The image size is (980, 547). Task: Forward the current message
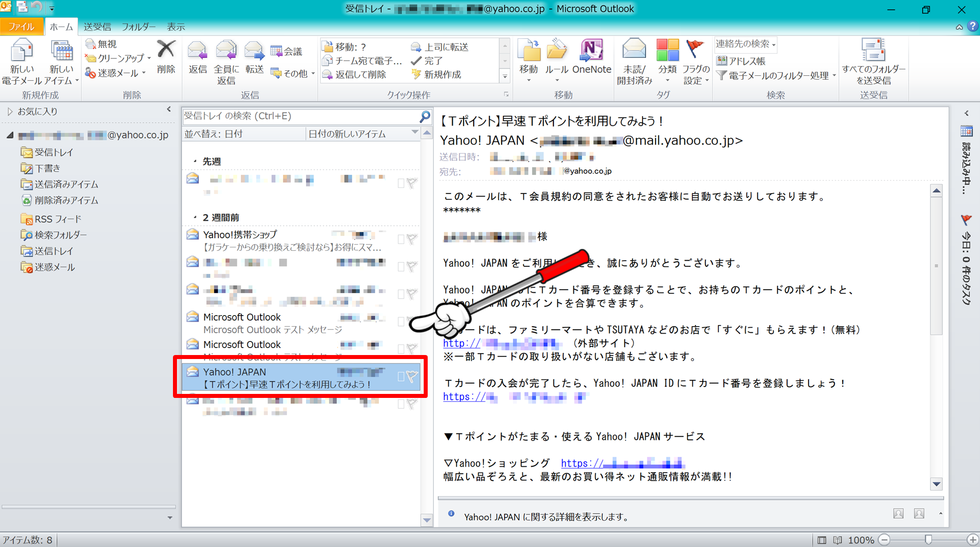click(x=254, y=61)
